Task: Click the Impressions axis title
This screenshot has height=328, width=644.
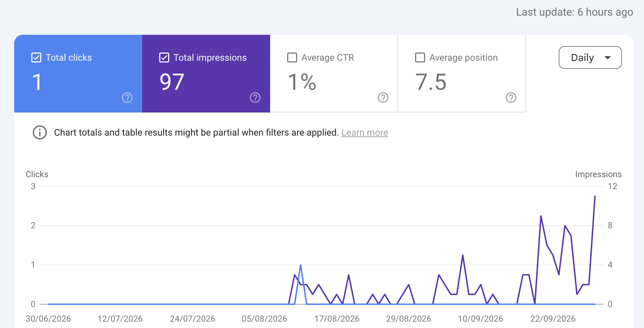Action: click(599, 174)
